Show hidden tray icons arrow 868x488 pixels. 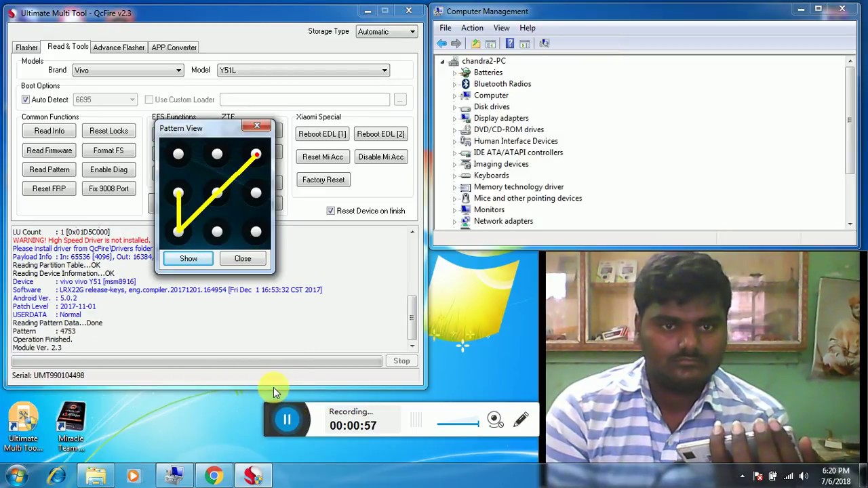(x=743, y=476)
